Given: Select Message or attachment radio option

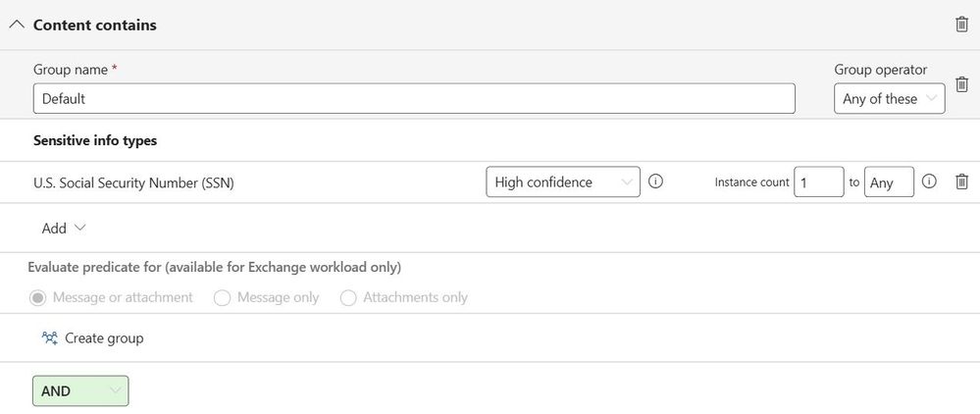Looking at the screenshot, I should (38, 297).
